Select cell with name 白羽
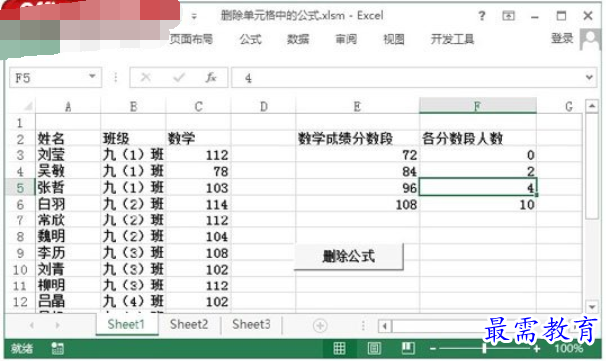 68,204
